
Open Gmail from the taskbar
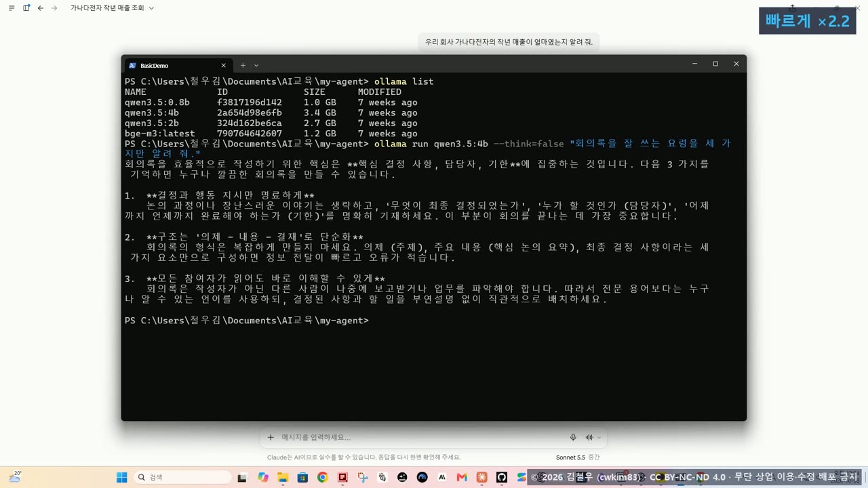pyautogui.click(x=462, y=477)
